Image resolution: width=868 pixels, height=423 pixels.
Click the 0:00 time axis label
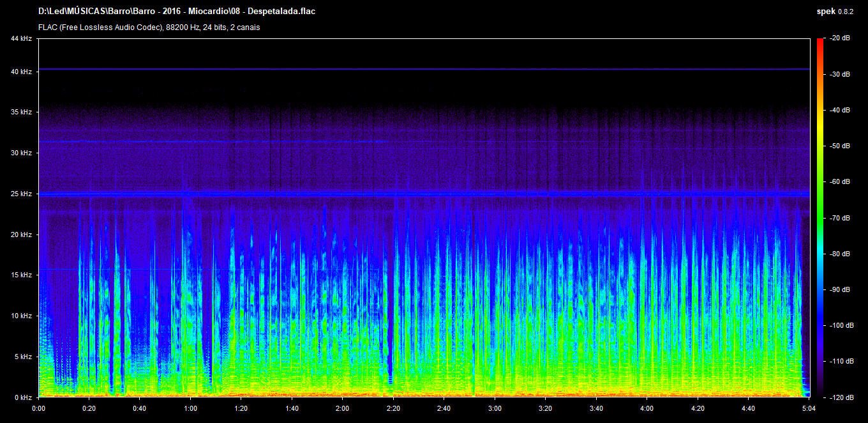(x=38, y=408)
